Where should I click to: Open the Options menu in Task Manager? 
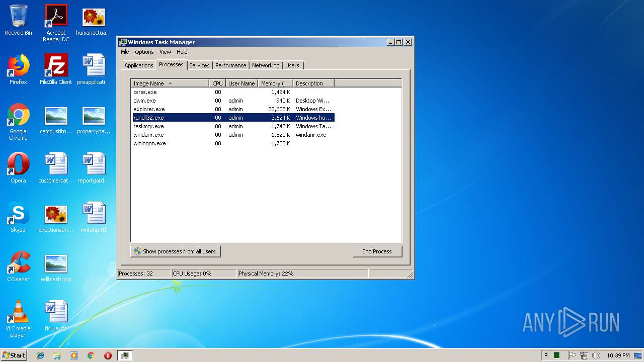[144, 52]
